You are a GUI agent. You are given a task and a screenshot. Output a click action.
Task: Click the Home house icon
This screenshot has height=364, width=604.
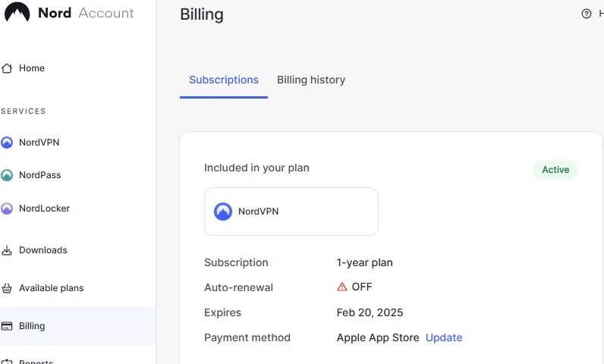(7, 68)
